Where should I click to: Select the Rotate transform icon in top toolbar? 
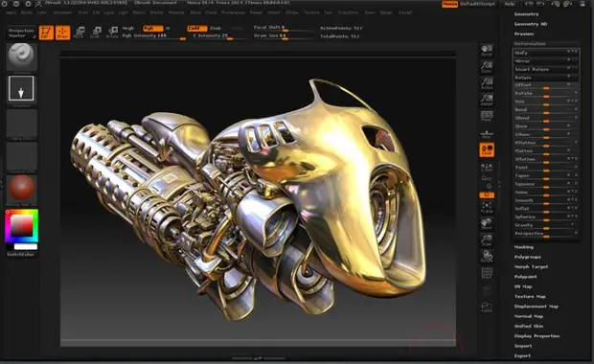(112, 33)
